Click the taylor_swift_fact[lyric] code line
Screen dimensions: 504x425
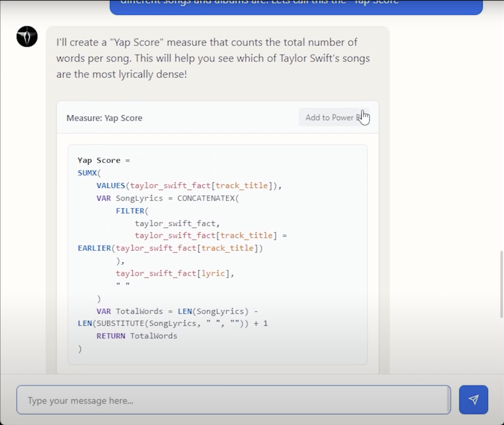coord(175,273)
